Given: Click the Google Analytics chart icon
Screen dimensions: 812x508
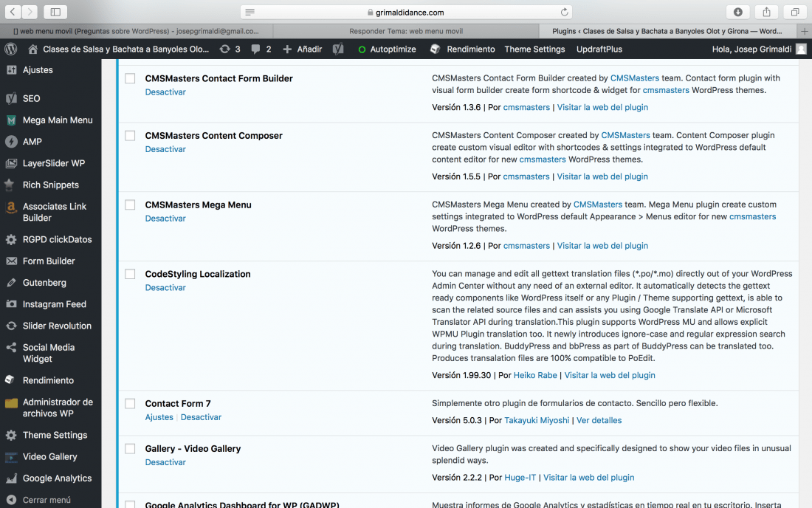Looking at the screenshot, I should pyautogui.click(x=11, y=478).
